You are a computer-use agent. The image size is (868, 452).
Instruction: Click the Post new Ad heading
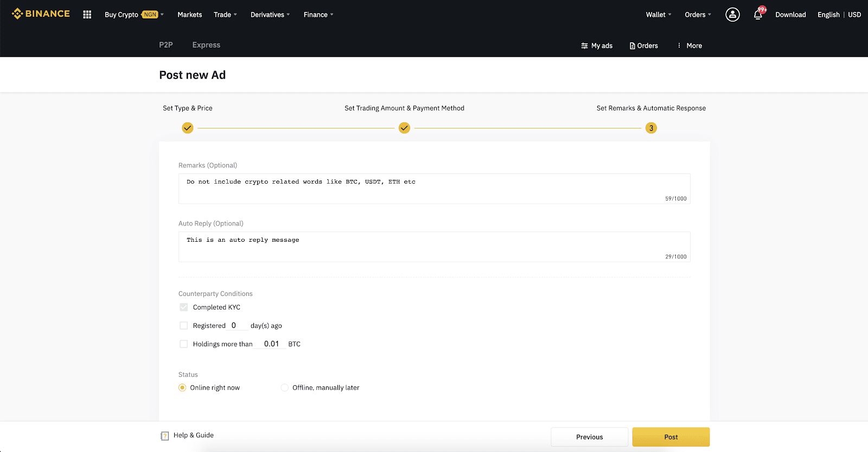coord(193,75)
